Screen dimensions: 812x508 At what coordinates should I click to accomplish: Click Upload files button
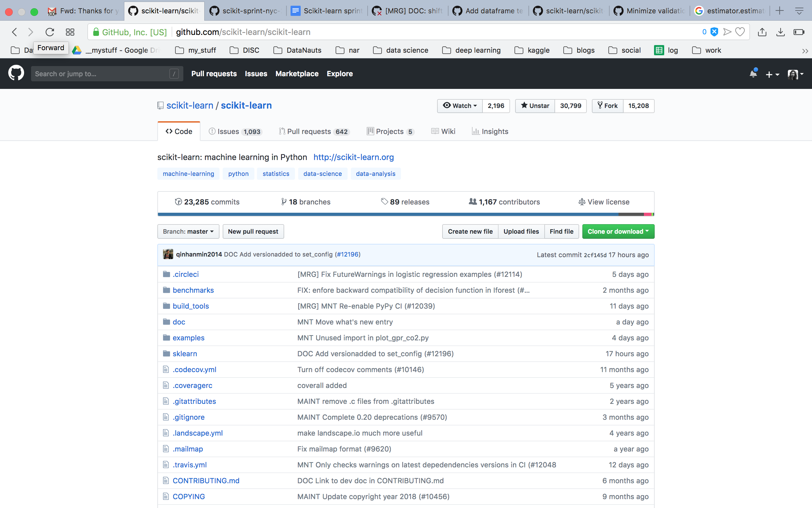coord(521,231)
